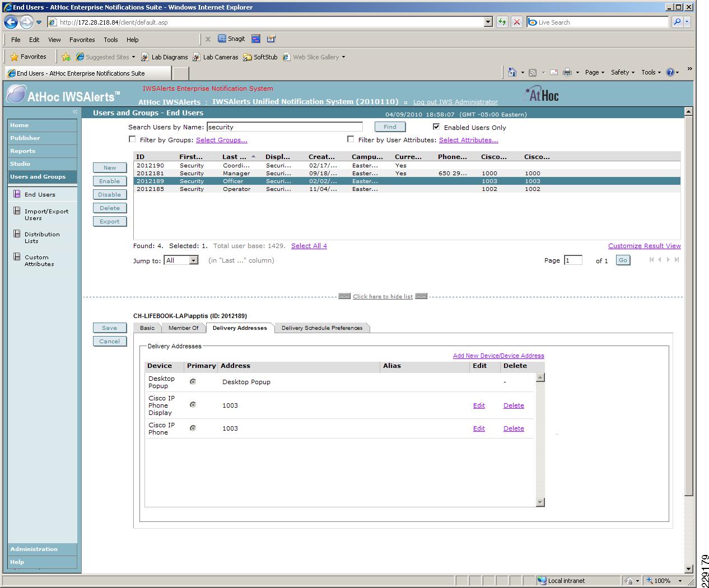This screenshot has width=709, height=588.
Task: Click the browser Home icon
Action: (x=512, y=72)
